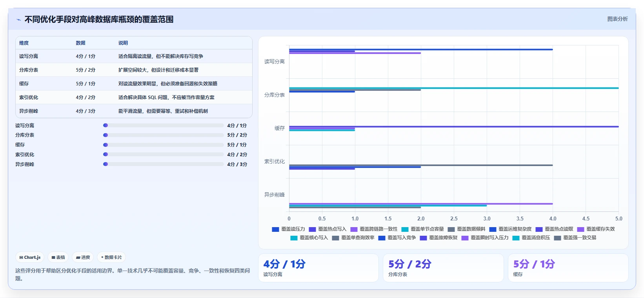Click the 异步削峰 progress bar
Viewport: 644px width, 298px height.
(x=164, y=164)
